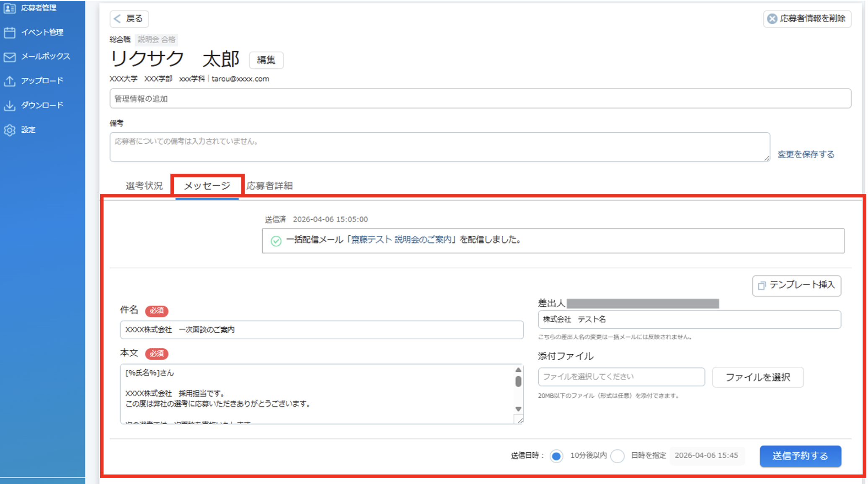Go back with the 戻る chevron button

click(x=129, y=18)
